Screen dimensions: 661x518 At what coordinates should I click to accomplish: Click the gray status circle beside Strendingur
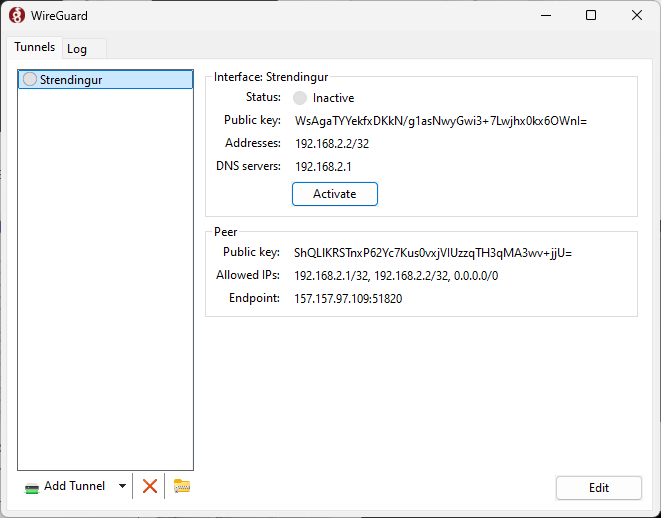[x=30, y=79]
